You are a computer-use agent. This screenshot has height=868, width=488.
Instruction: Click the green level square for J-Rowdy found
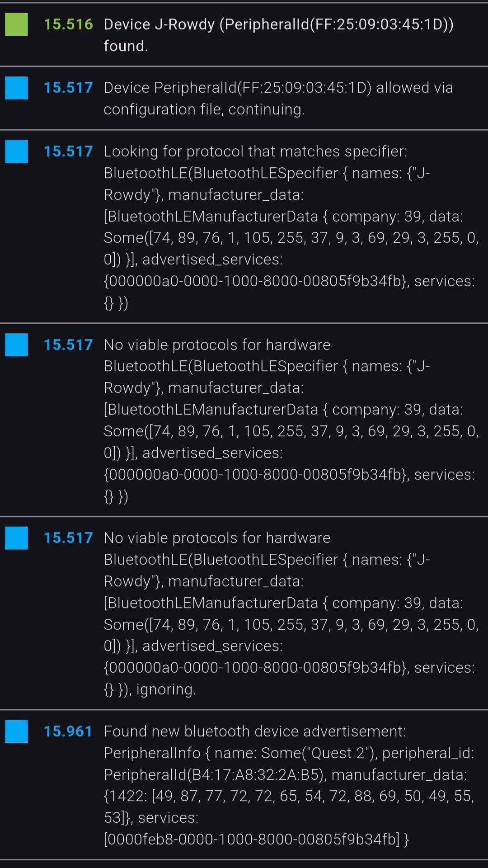pos(16,24)
